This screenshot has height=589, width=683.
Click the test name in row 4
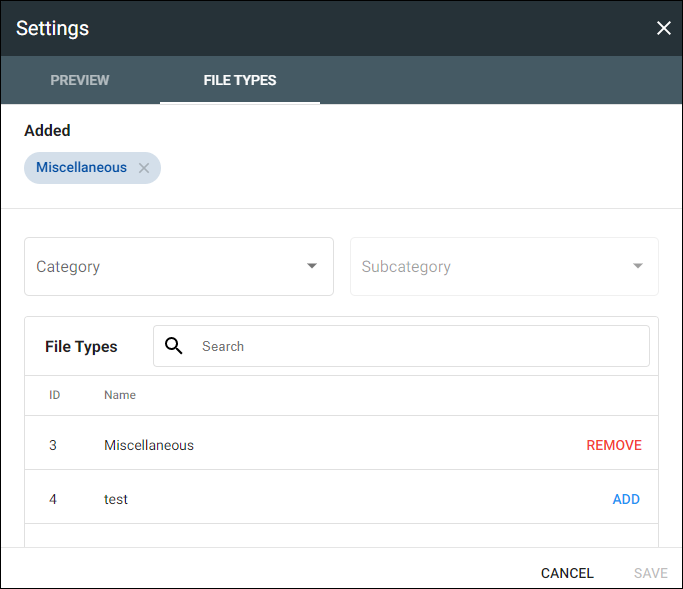coord(116,499)
